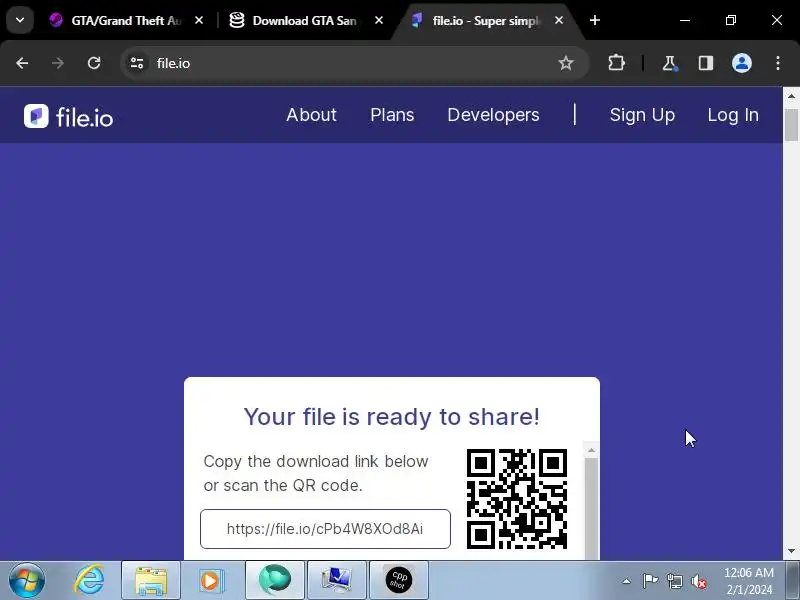Open network status tray icon
800x600 pixels.
click(x=674, y=581)
